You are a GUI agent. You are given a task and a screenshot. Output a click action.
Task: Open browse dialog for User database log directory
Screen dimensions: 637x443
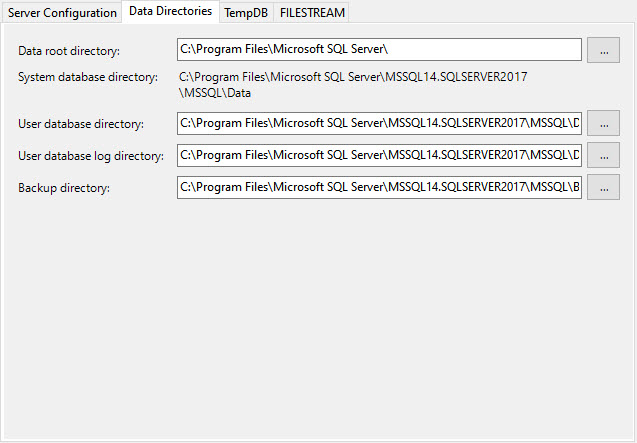[603, 155]
